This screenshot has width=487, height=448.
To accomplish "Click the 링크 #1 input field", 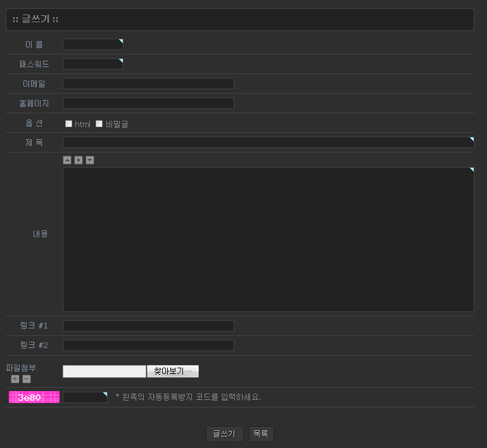I will tap(148, 326).
